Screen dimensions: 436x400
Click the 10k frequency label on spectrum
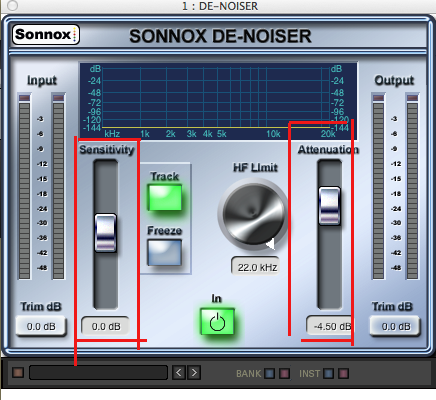tap(273, 134)
